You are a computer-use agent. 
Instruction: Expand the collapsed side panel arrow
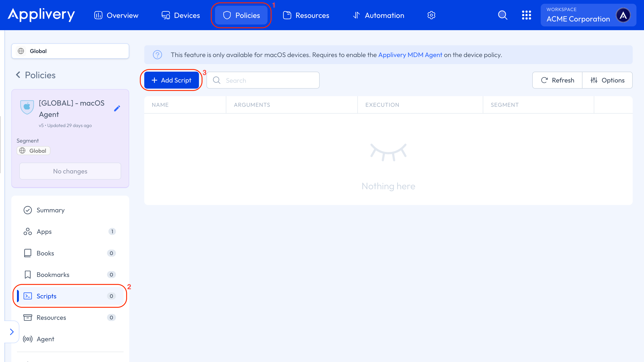(x=12, y=332)
